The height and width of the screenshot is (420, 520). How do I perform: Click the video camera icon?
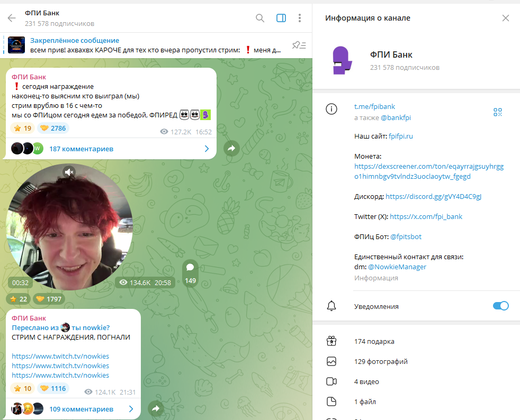pos(331,381)
